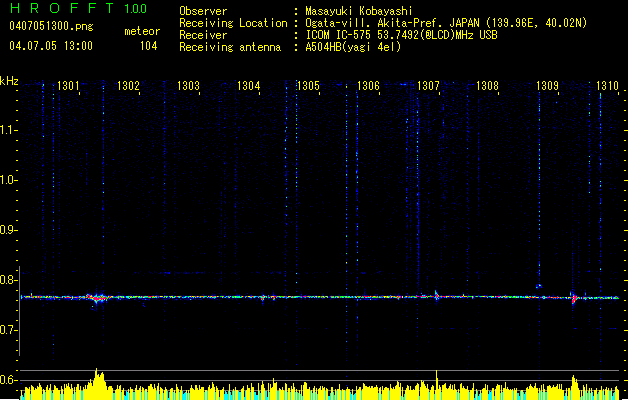Viewport: 629px width, 400px height.
Task: Click the "Receiving Location" label
Action: [x=233, y=23]
